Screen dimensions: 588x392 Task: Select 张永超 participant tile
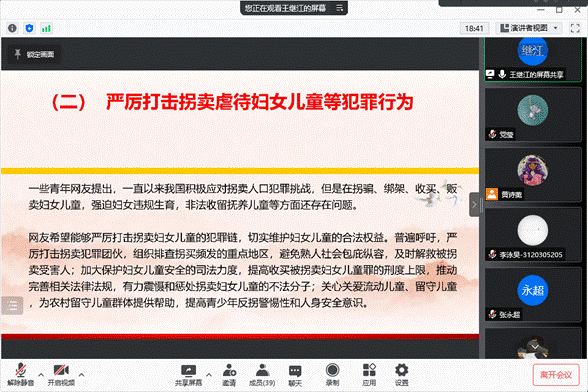point(533,294)
